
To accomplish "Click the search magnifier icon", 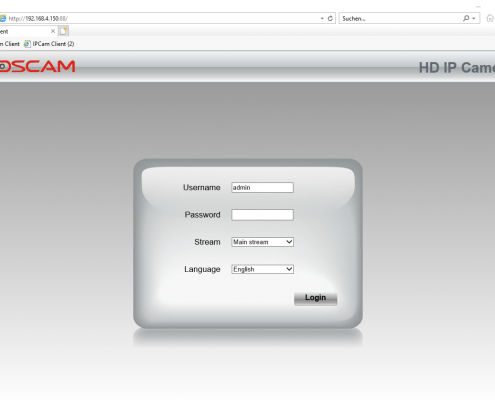I will pyautogui.click(x=466, y=18).
